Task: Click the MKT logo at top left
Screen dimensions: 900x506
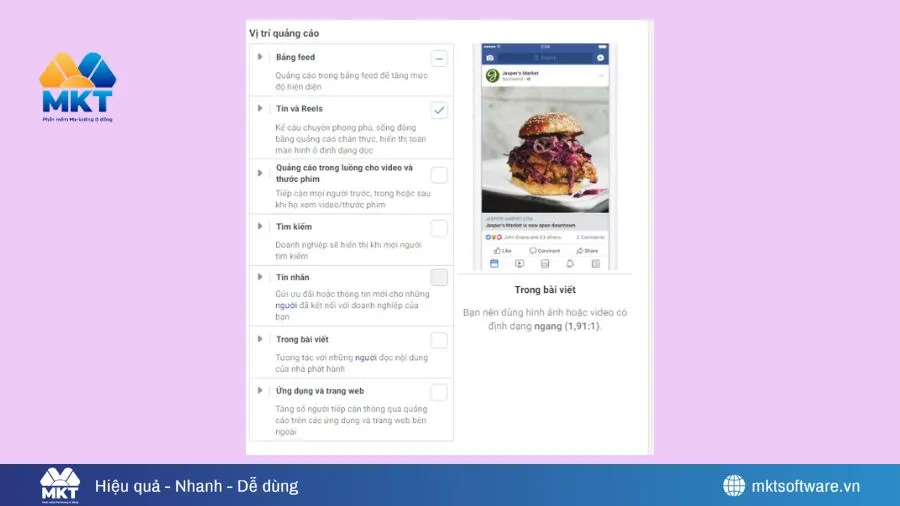Action: [x=77, y=87]
